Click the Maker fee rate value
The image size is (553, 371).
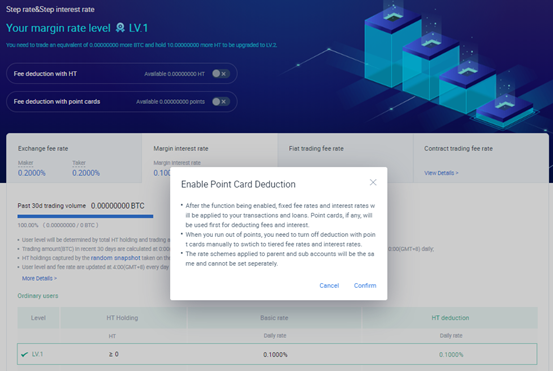point(32,173)
